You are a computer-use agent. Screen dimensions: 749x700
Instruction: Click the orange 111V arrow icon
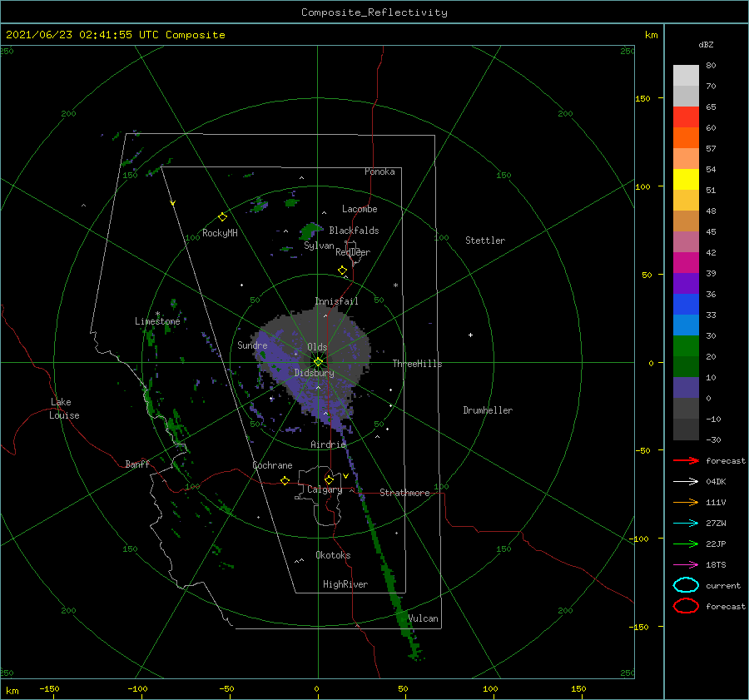(686, 502)
